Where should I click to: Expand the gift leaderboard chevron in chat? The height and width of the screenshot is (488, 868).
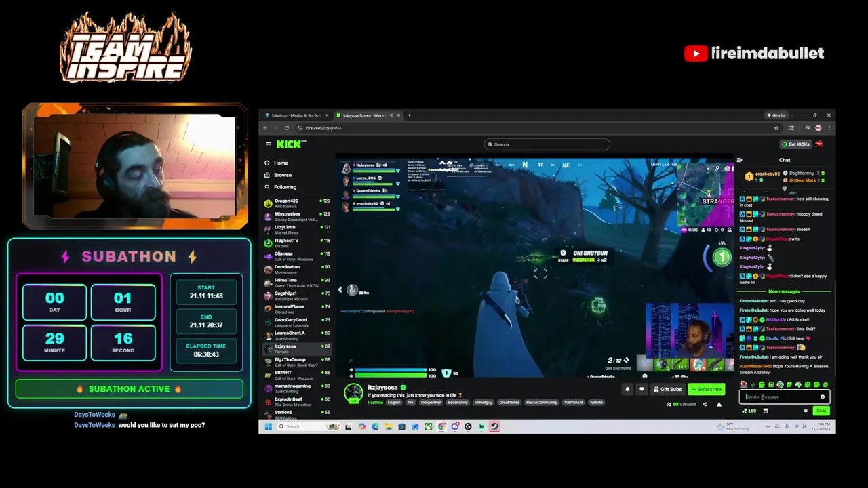point(785,189)
